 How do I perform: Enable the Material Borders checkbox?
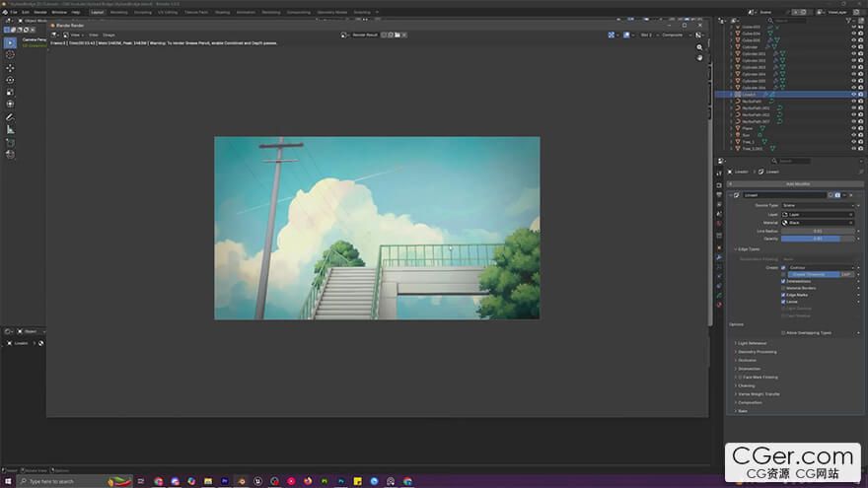click(x=784, y=288)
